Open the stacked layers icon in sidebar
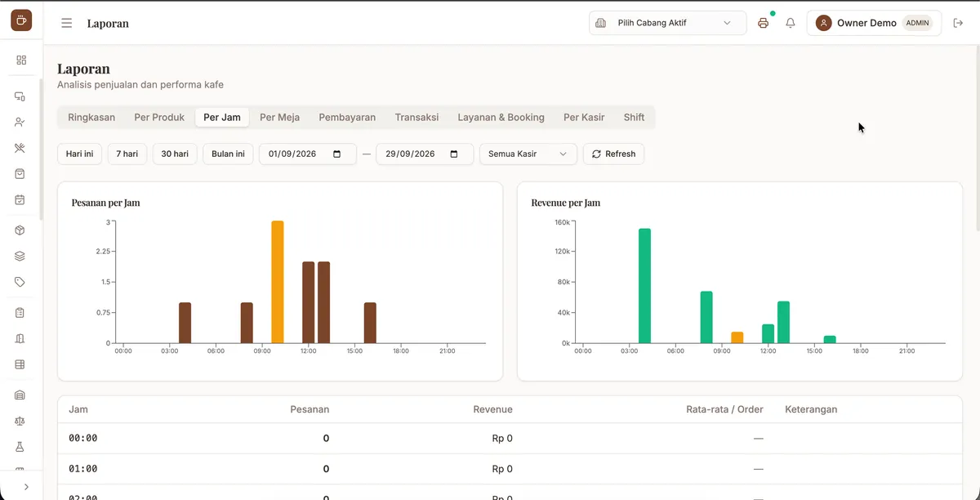The width and height of the screenshot is (980, 500). [20, 256]
